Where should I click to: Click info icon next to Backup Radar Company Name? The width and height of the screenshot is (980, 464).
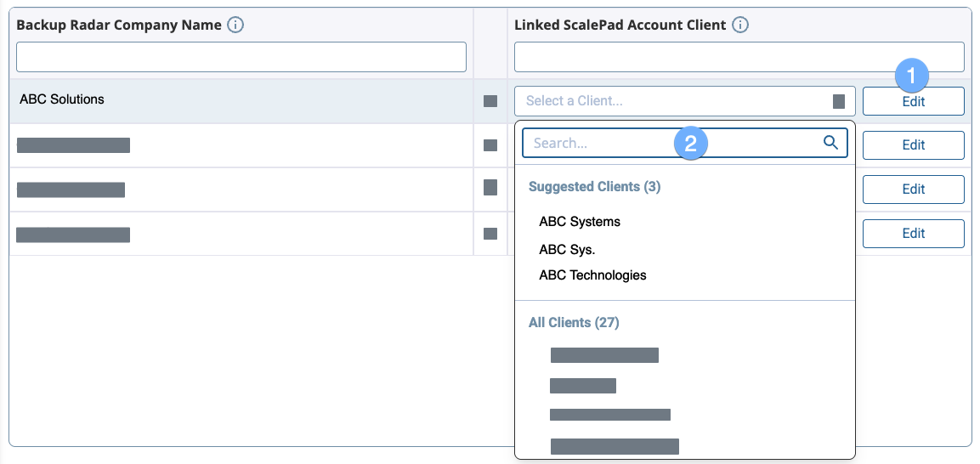coord(236,25)
